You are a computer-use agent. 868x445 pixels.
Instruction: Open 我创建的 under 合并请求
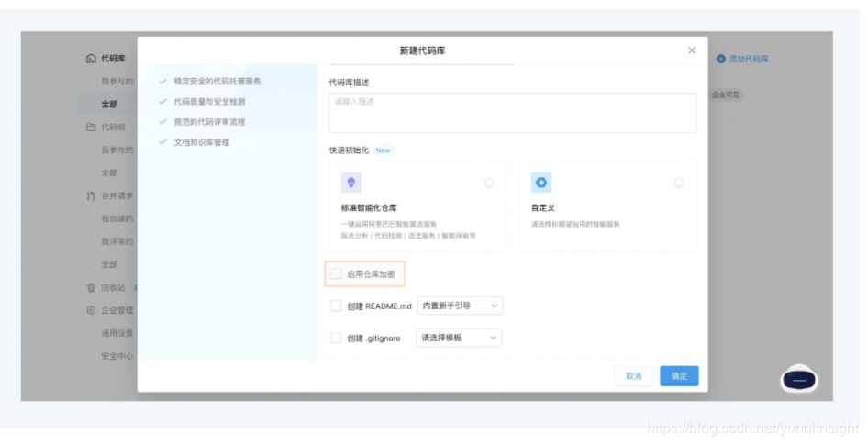point(117,218)
